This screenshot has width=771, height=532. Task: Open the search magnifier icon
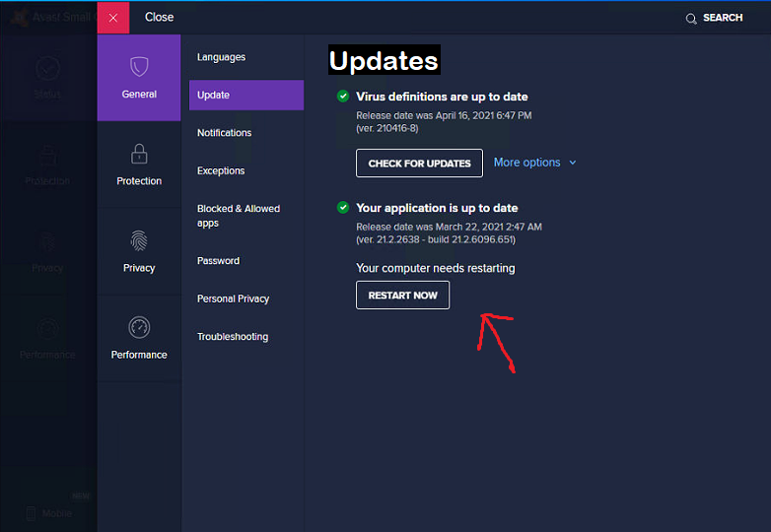pos(691,19)
